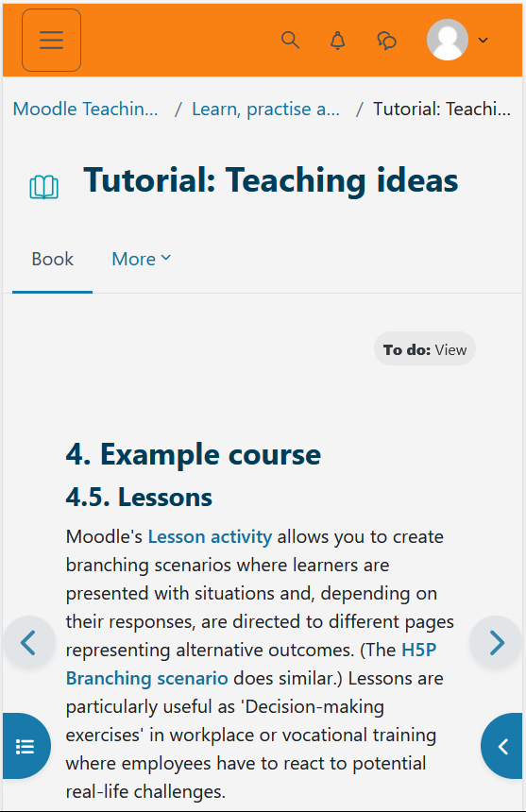This screenshot has width=526, height=812.
Task: Go to the next book chapter
Action: 496,642
